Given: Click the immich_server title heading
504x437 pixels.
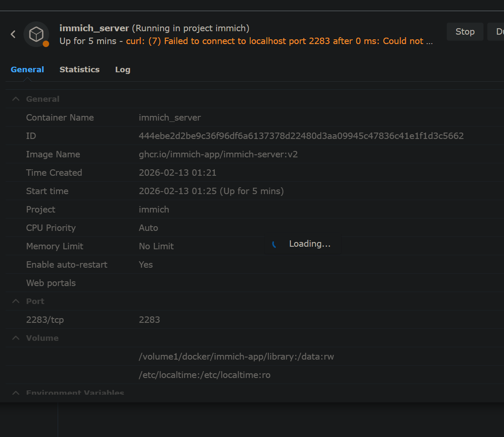Looking at the screenshot, I should (94, 28).
